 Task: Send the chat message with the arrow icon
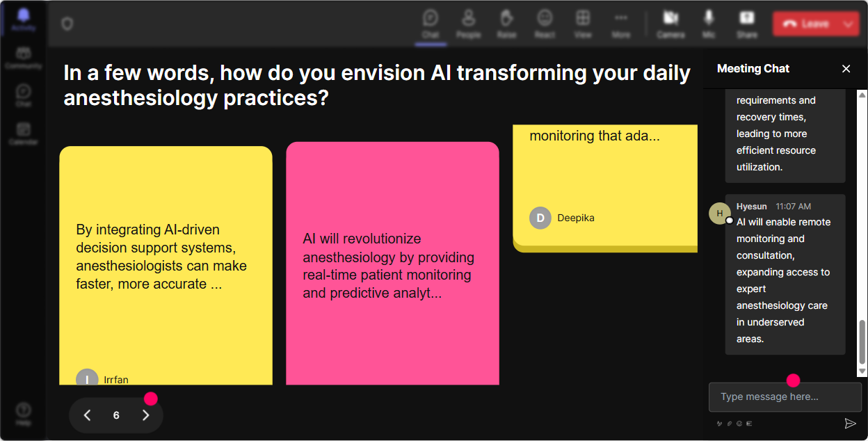(x=850, y=423)
